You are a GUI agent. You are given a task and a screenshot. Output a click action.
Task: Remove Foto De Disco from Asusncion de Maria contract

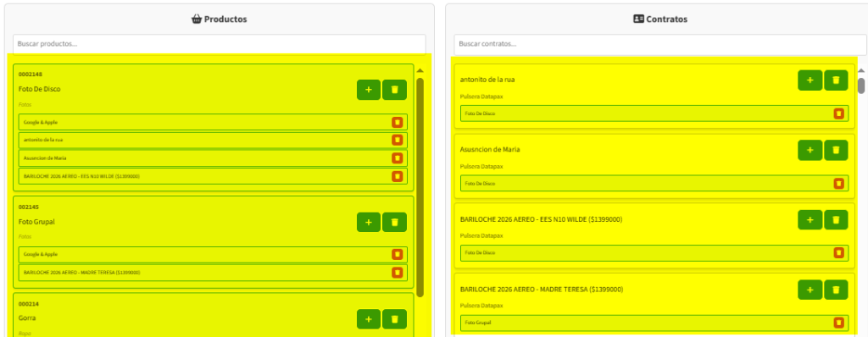pos(838,183)
